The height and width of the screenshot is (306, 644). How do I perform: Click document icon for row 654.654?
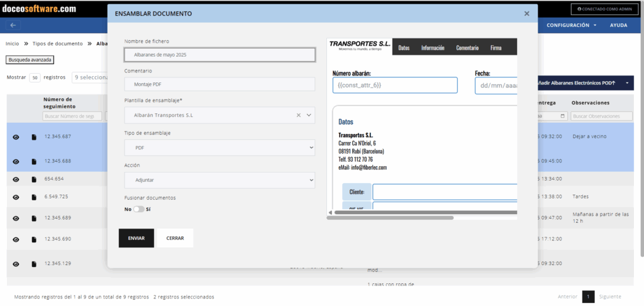(34, 179)
